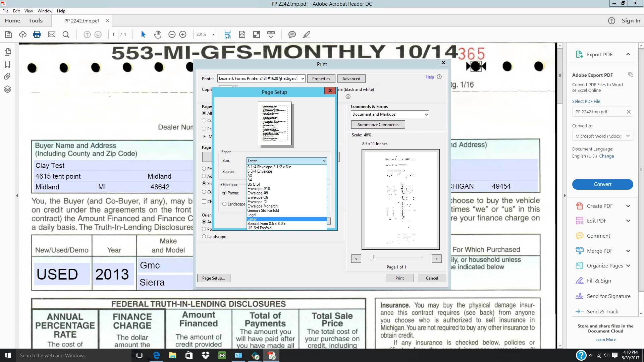Click the Save file toolbar icon
Image resolution: width=644 pixels, height=362 pixels.
pos(8,35)
